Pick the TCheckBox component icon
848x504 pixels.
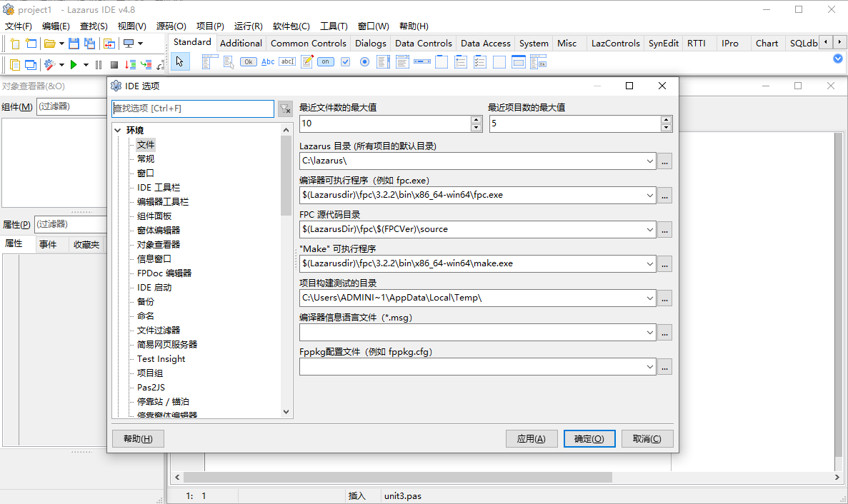point(346,62)
